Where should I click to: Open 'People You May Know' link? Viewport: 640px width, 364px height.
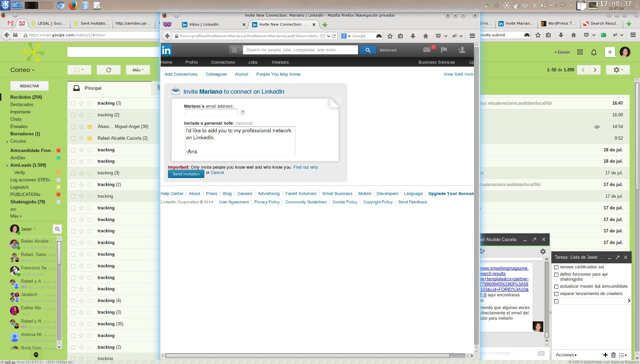coord(278,74)
